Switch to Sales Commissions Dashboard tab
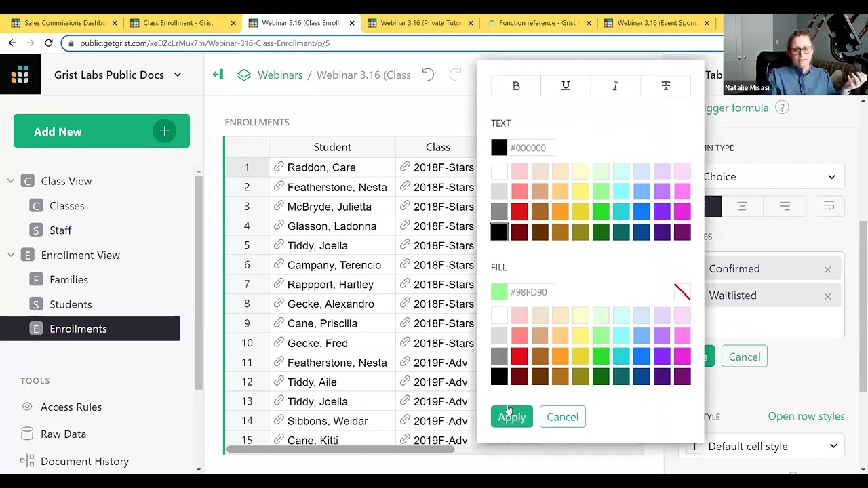 click(x=64, y=23)
